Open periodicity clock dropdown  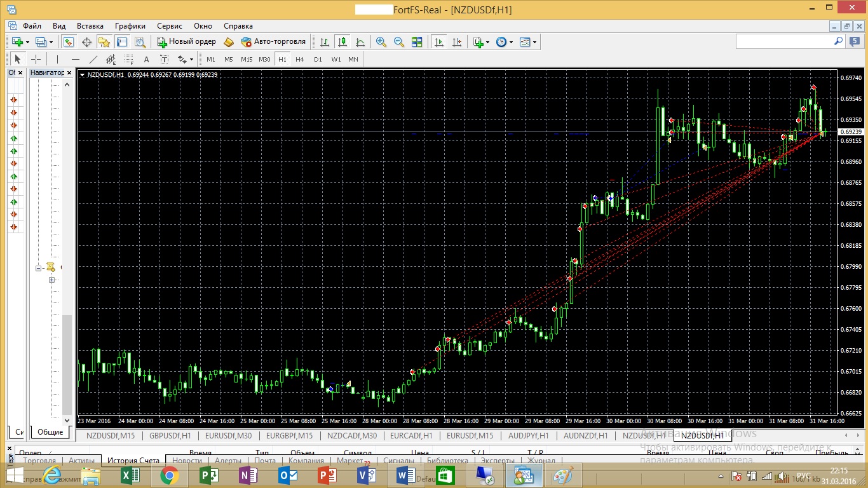(x=504, y=42)
